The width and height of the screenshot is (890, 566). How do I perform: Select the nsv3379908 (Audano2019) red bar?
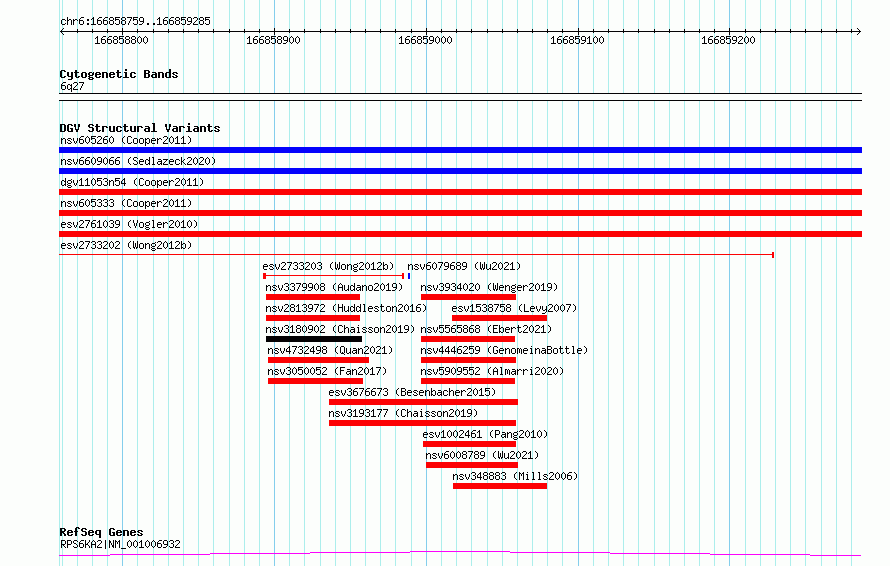313,297
